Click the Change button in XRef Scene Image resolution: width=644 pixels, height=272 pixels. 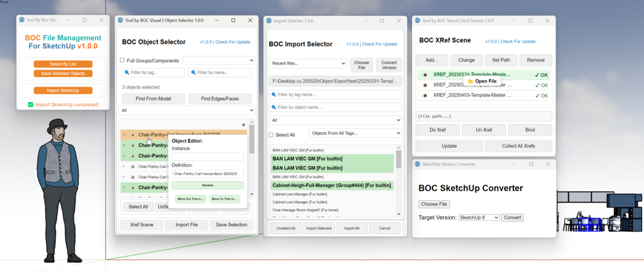tap(466, 60)
